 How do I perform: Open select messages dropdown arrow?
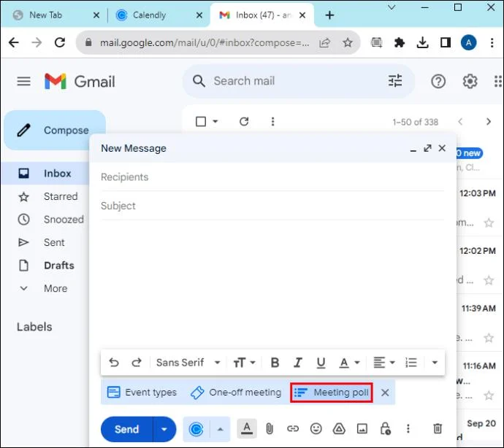(x=215, y=121)
